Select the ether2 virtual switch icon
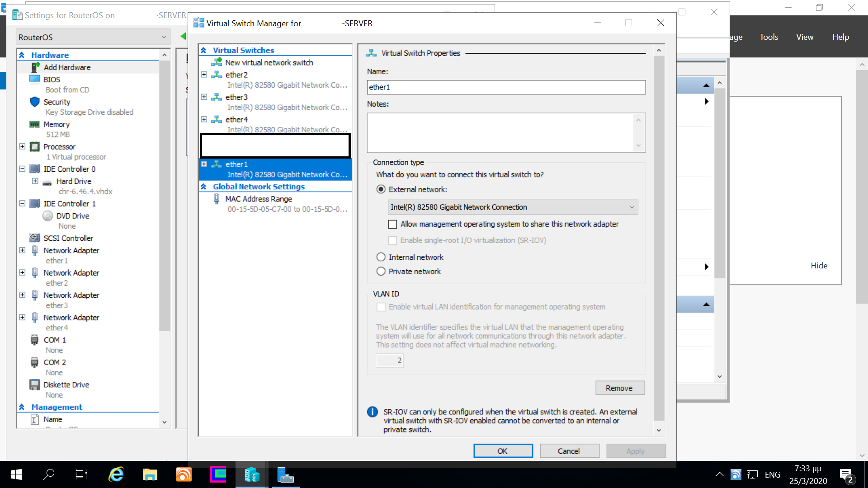868x488 pixels. pos(217,75)
